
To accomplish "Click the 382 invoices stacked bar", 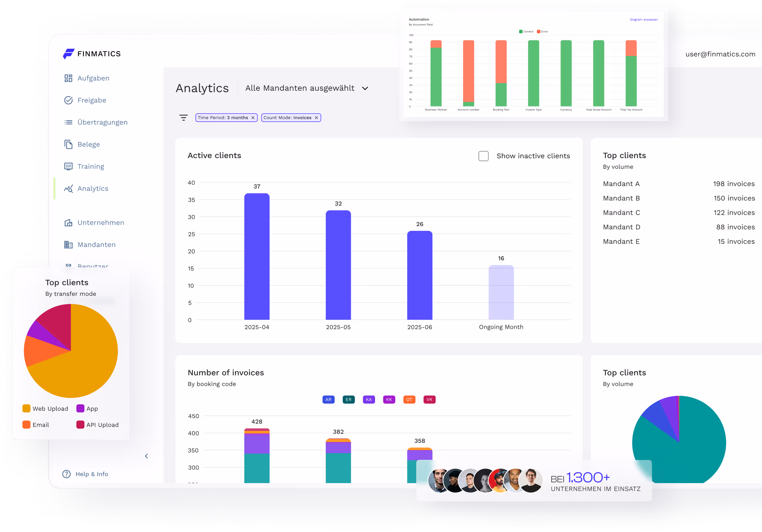I will click(338, 461).
